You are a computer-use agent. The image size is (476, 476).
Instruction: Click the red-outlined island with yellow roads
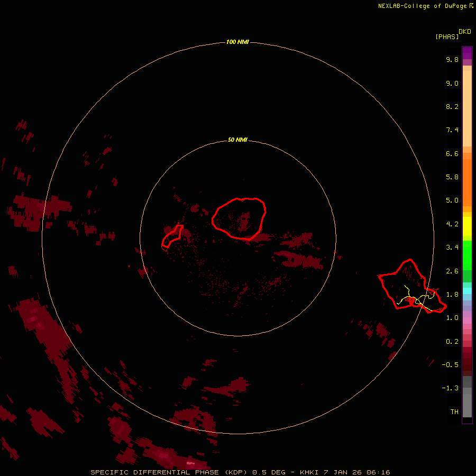412,287
